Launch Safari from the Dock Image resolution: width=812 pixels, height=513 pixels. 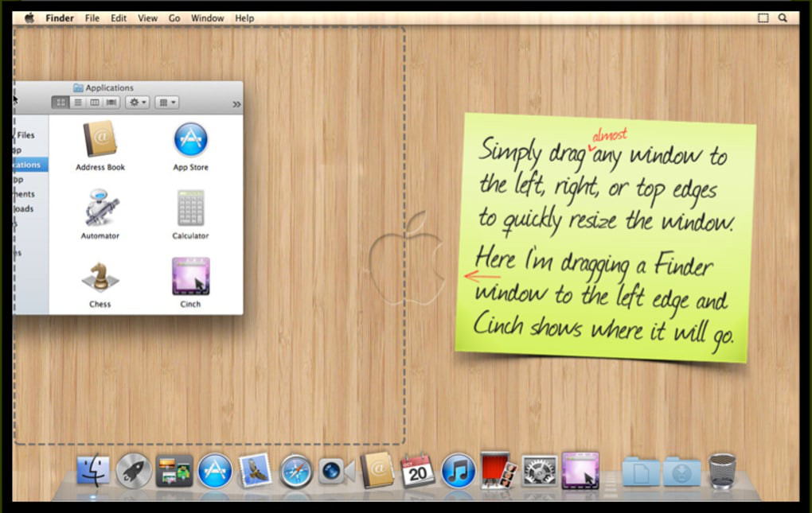296,471
